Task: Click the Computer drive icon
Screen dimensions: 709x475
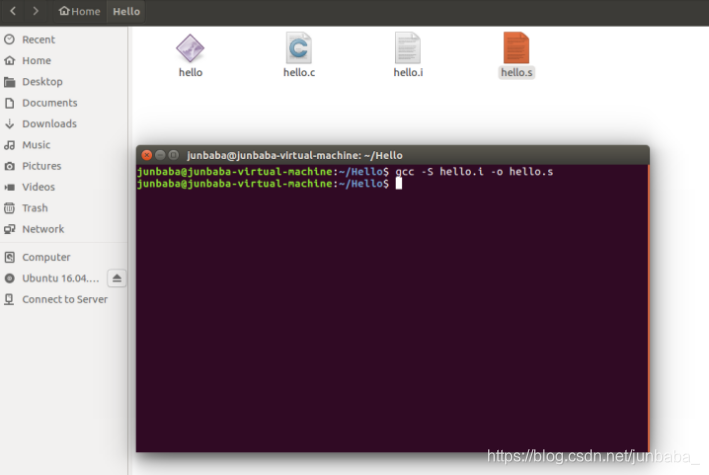Action: 9,257
